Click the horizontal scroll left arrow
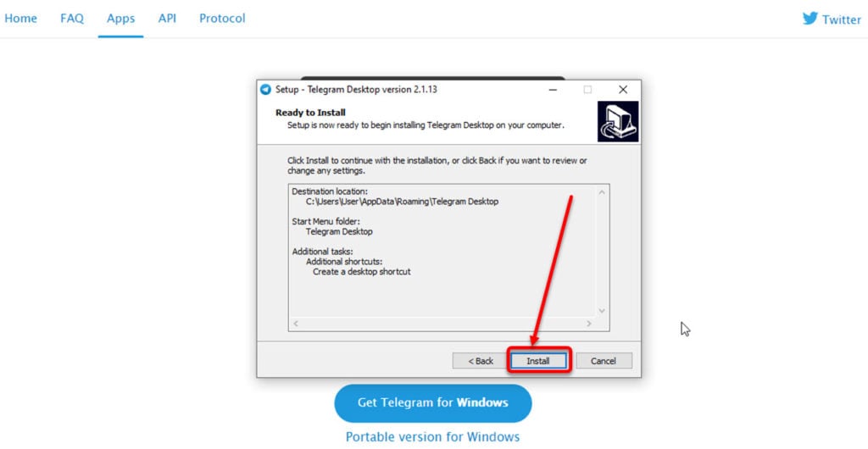The height and width of the screenshot is (449, 868). click(x=296, y=324)
